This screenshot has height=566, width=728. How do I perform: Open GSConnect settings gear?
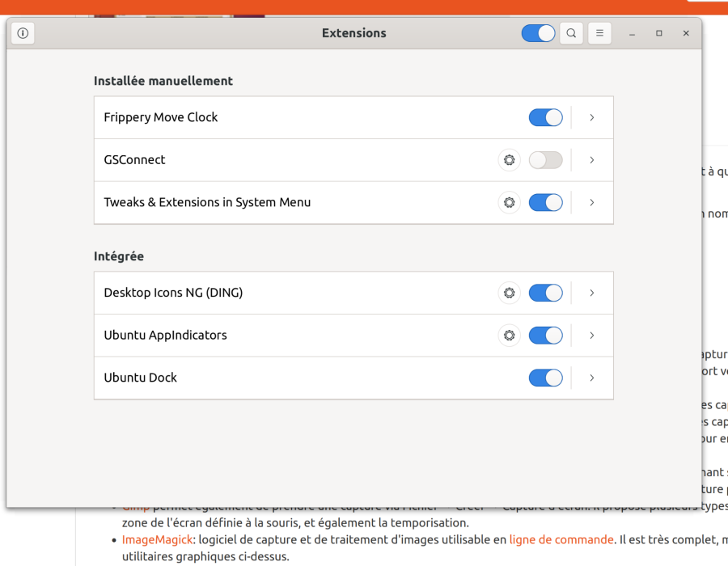[510, 160]
